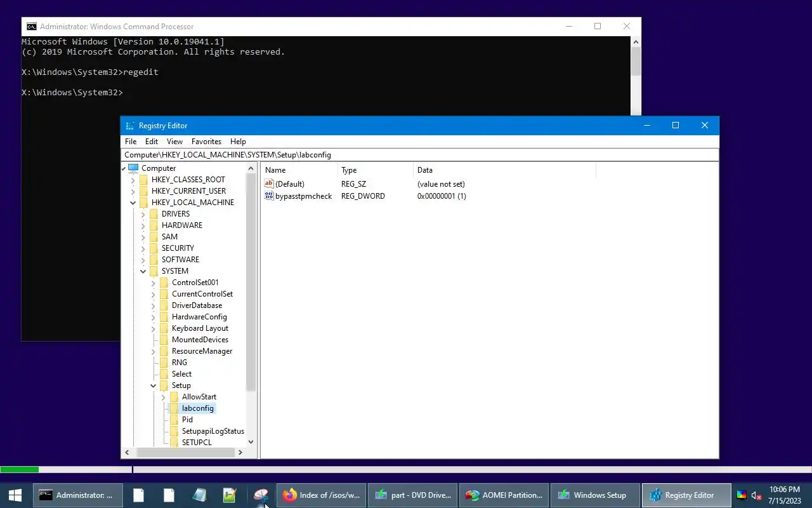Viewport: 812px width, 508px height.
Task: Click the (Default) string value icon
Action: point(269,184)
